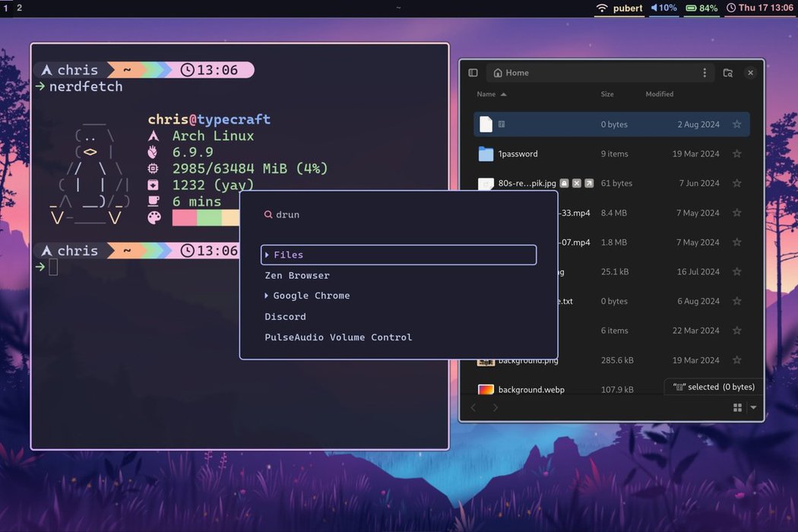This screenshot has height=532, width=798.
Task: Star the background.png file
Action: pos(736,360)
